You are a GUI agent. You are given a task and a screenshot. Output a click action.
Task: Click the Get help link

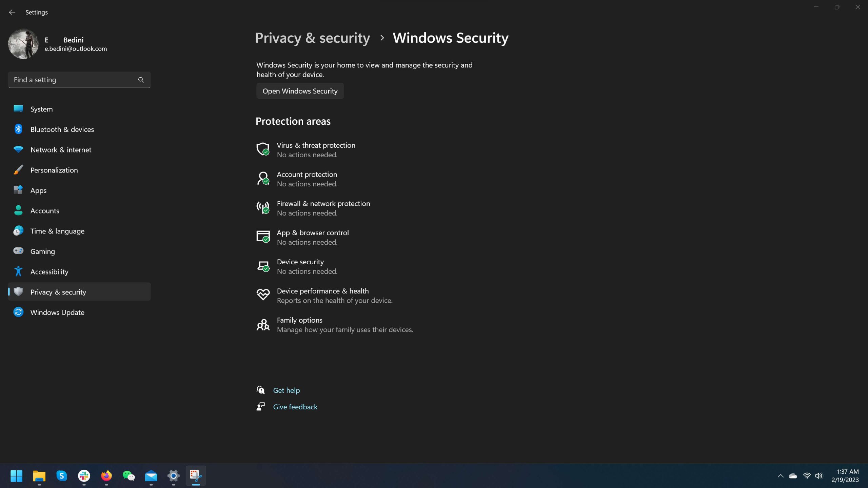click(287, 390)
